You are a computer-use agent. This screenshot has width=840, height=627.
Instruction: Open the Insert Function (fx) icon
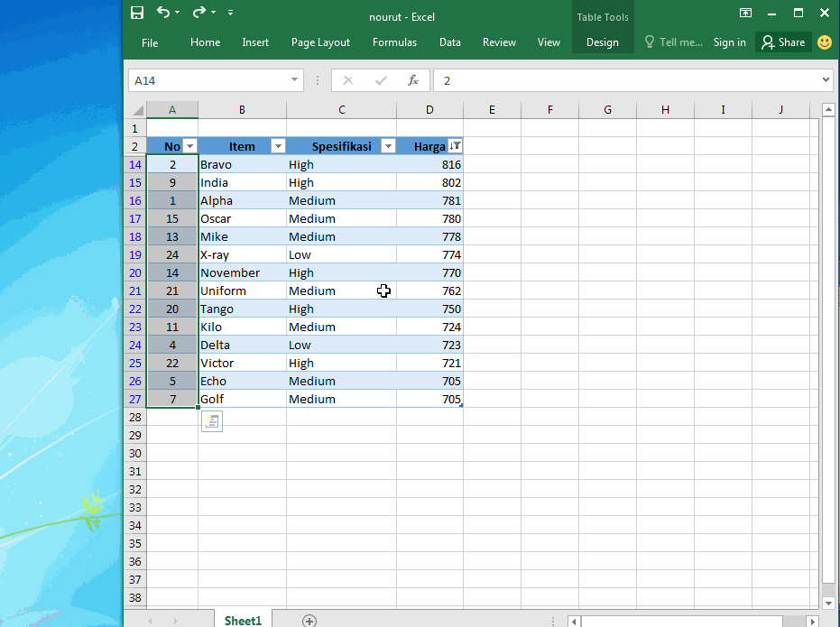click(x=413, y=80)
